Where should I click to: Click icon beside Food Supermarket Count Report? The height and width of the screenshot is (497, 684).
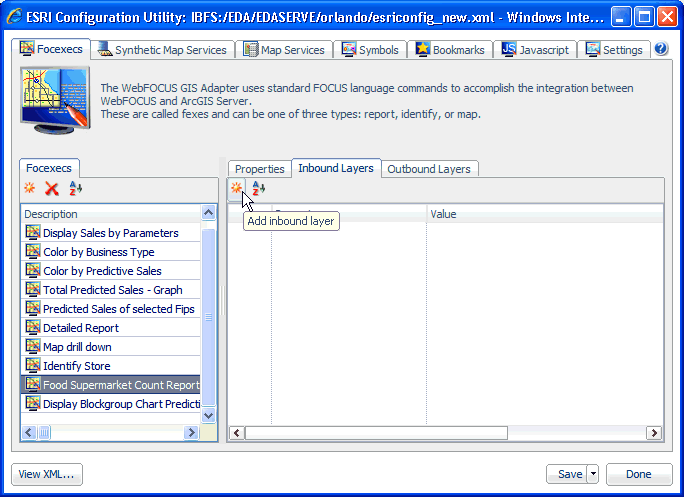tap(33, 384)
